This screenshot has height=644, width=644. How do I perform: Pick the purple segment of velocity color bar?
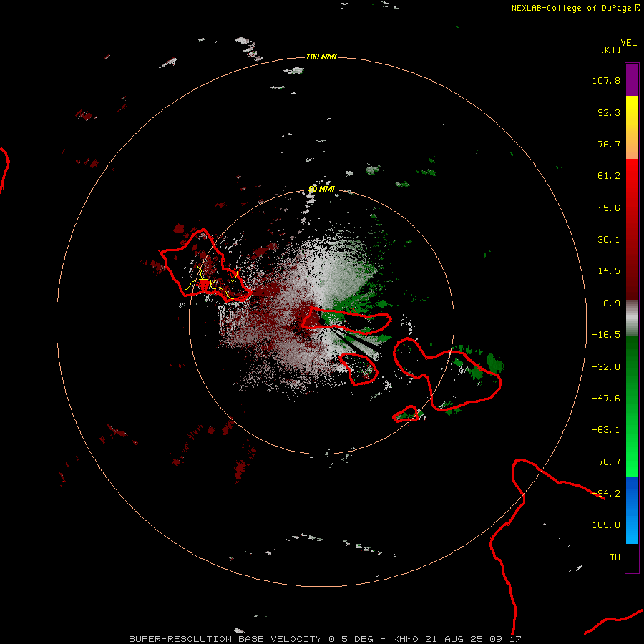[x=632, y=79]
